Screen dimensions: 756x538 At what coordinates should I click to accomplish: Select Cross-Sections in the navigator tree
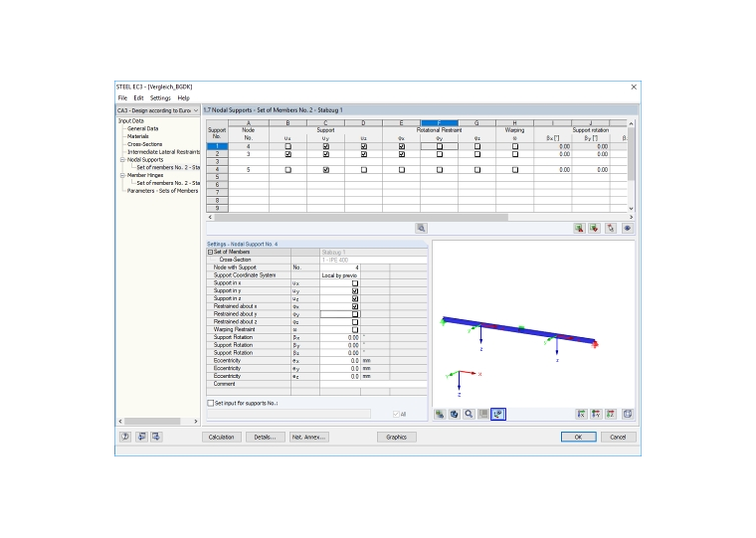point(144,144)
